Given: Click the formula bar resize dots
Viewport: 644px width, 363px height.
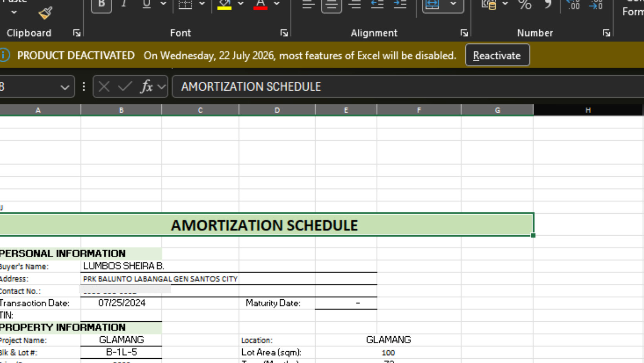Looking at the screenshot, I should (x=84, y=86).
